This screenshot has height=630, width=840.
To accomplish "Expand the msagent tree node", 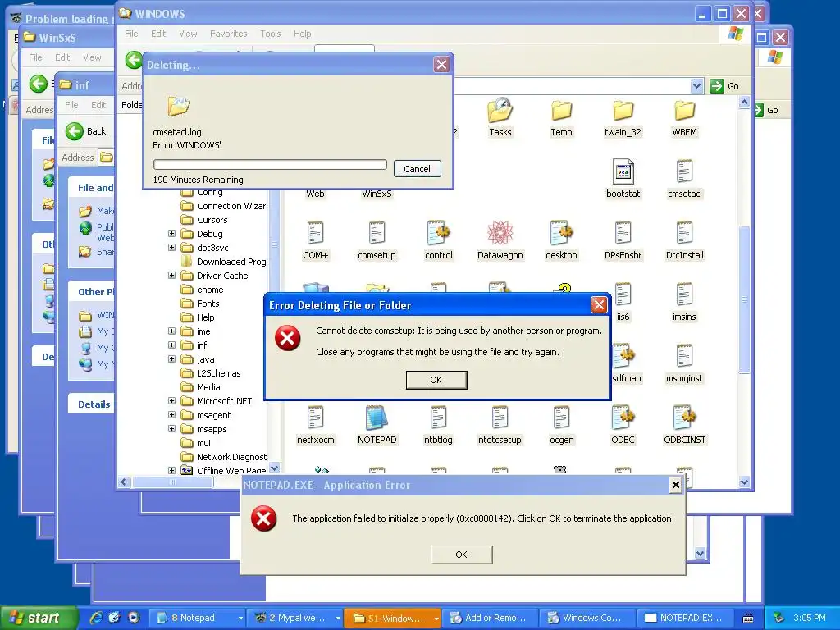I will coord(171,414).
